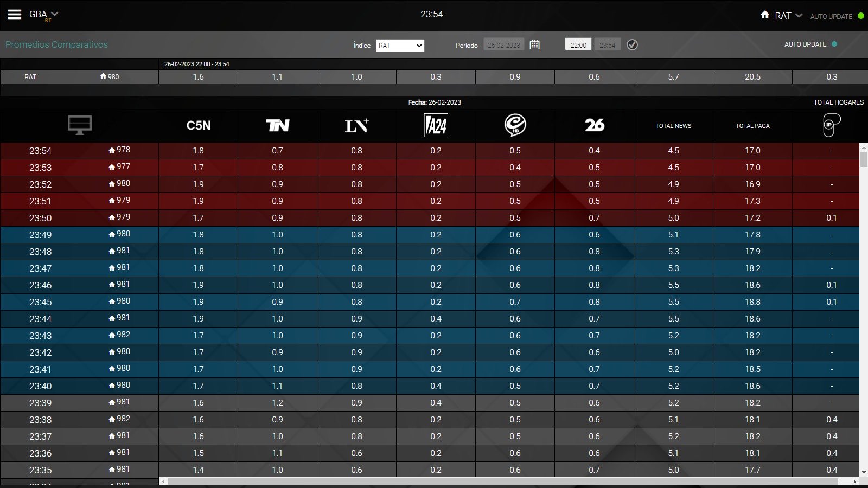Click the Promedios Comparativos title
This screenshot has width=868, height=488.
56,45
